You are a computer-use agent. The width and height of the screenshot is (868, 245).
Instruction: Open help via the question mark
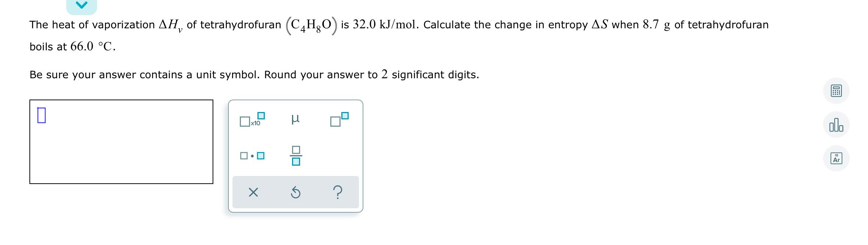[x=338, y=192]
